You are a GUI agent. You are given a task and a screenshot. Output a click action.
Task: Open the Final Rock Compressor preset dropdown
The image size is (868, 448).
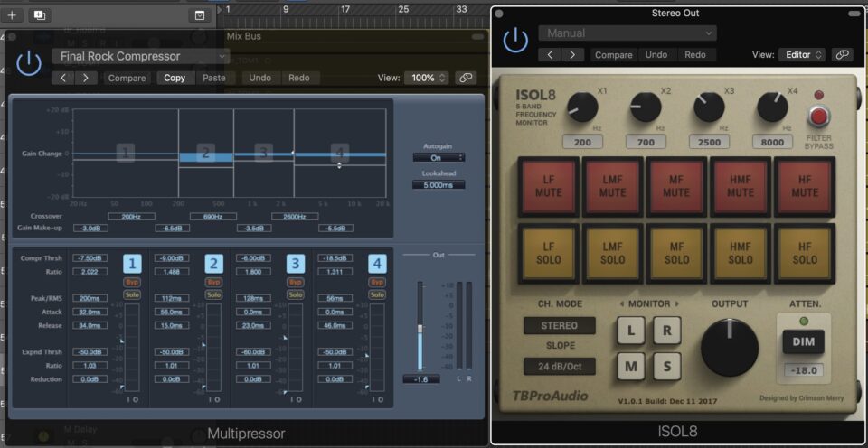tap(140, 56)
